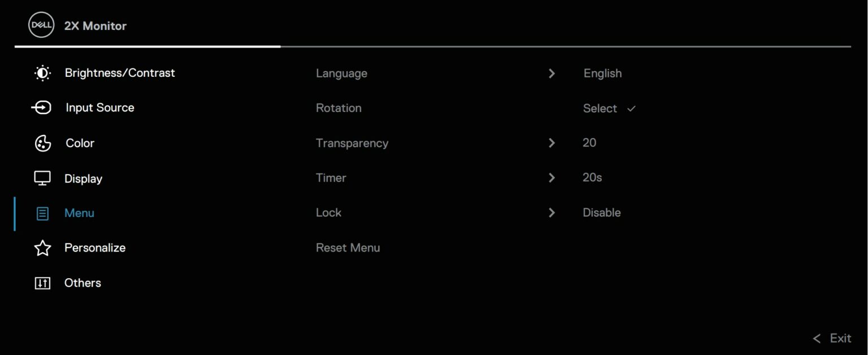Open the Personalize menu item

95,248
